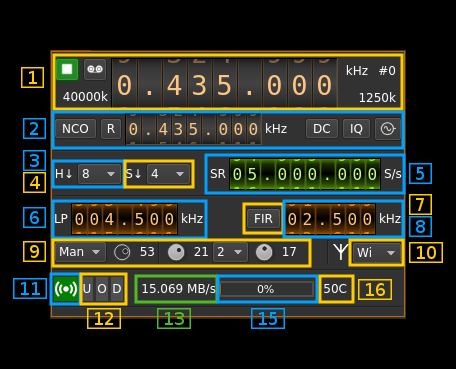The height and width of the screenshot is (369, 456).
Task: Click the FIFO fill 0% progress bar
Action: pyautogui.click(x=266, y=289)
